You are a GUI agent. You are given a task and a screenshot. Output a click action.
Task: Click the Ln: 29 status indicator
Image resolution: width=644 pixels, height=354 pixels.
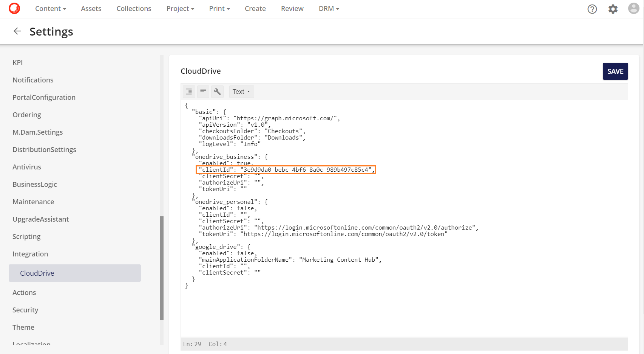click(x=192, y=344)
